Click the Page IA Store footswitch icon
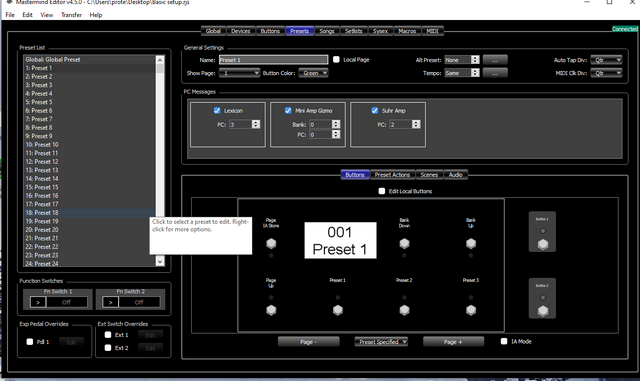The height and width of the screenshot is (381, 640). 271,244
